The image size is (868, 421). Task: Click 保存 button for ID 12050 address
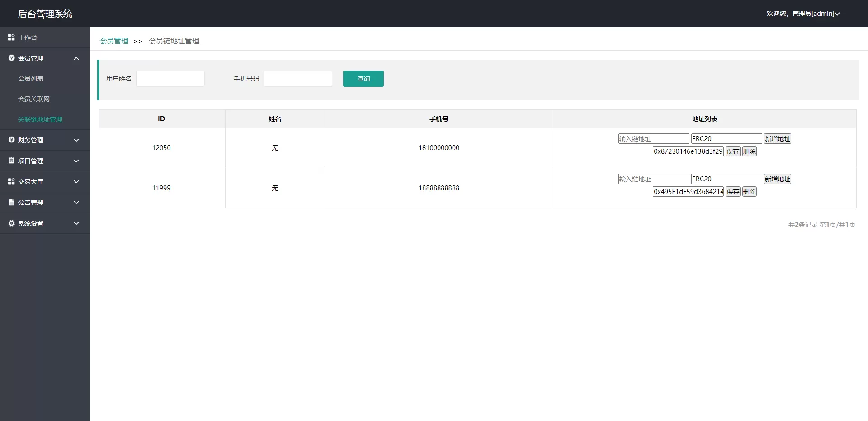click(733, 151)
